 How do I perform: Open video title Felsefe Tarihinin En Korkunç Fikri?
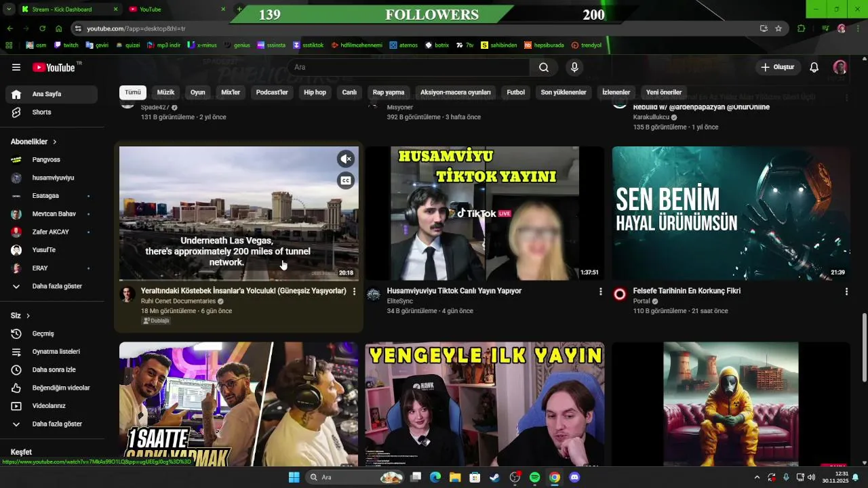(x=687, y=291)
